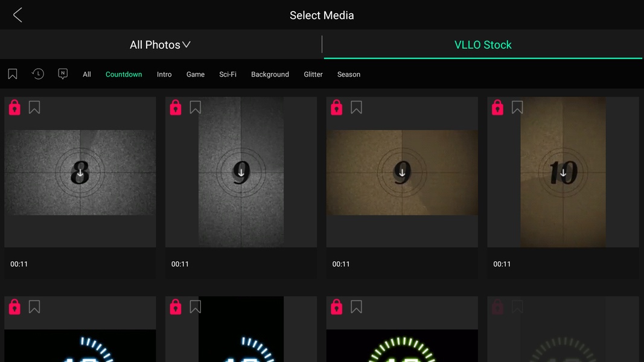The height and width of the screenshot is (362, 644).
Task: Bookmark the gray landscape 8 countdown clip
Action: tap(34, 107)
